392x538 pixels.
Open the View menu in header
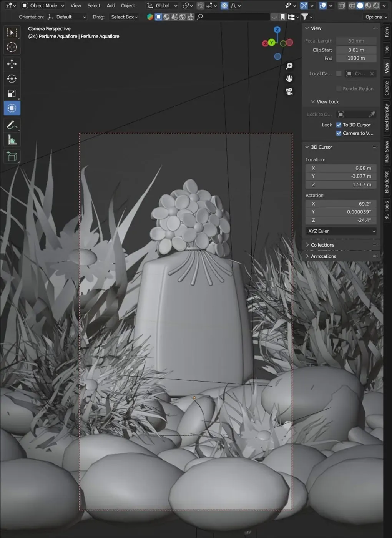(76, 6)
